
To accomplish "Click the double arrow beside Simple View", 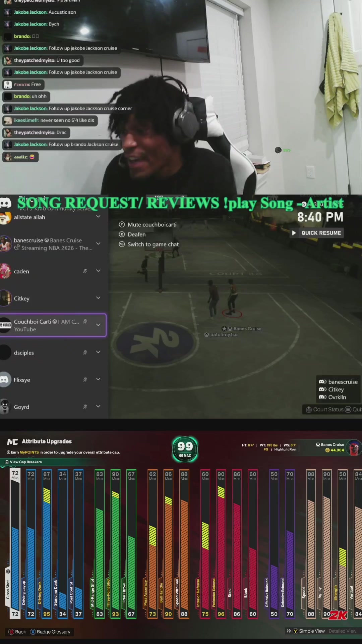I will tap(289, 631).
